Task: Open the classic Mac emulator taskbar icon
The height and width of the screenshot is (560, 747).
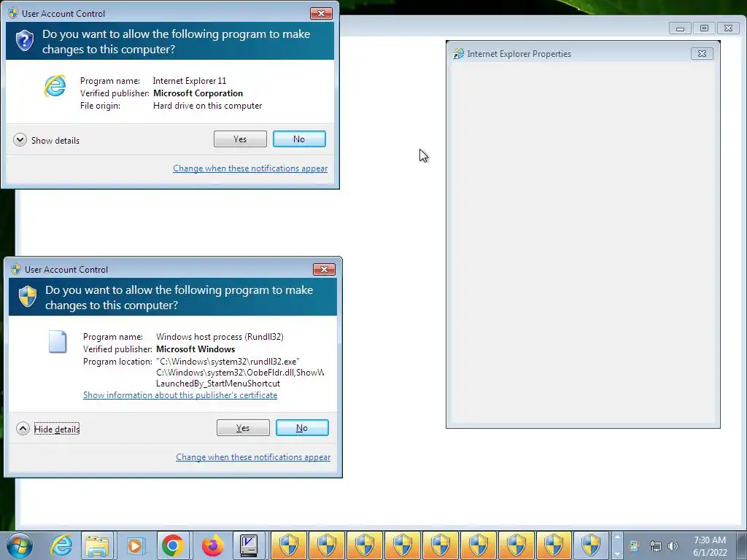Action: [249, 545]
